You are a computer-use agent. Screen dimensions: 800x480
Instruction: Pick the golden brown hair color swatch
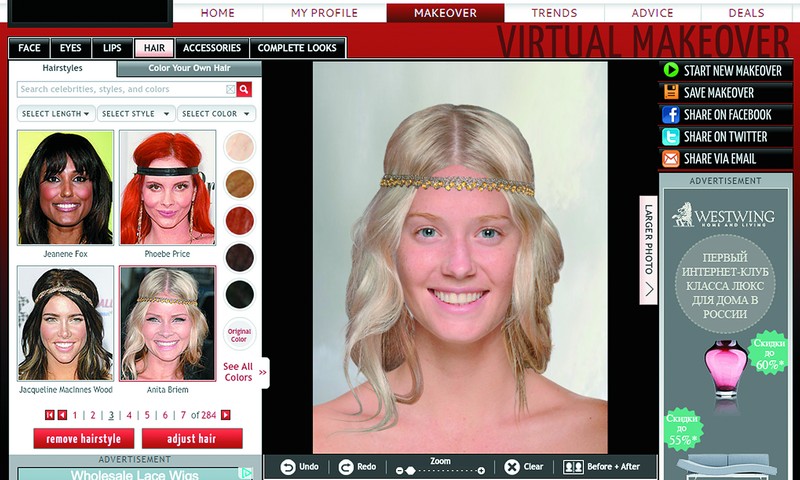(x=239, y=184)
